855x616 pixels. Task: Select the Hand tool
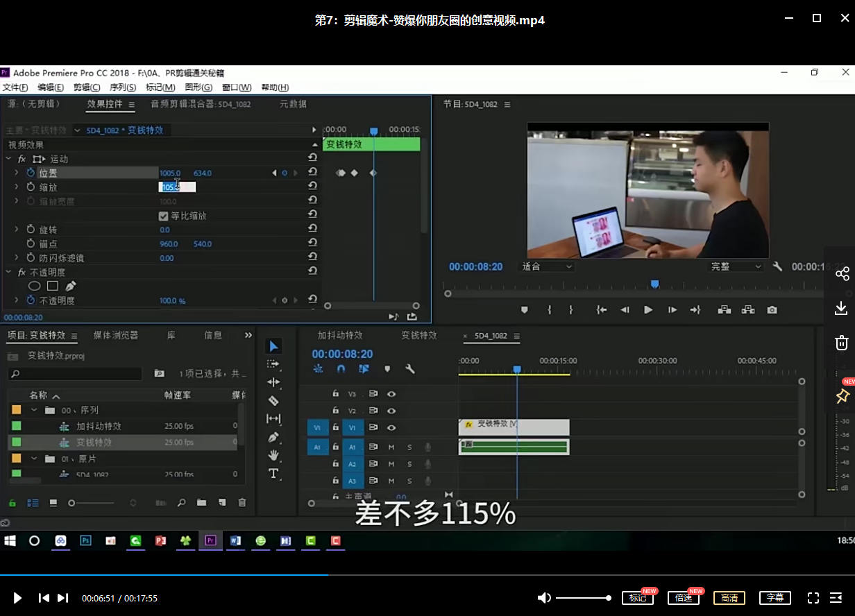(x=273, y=455)
